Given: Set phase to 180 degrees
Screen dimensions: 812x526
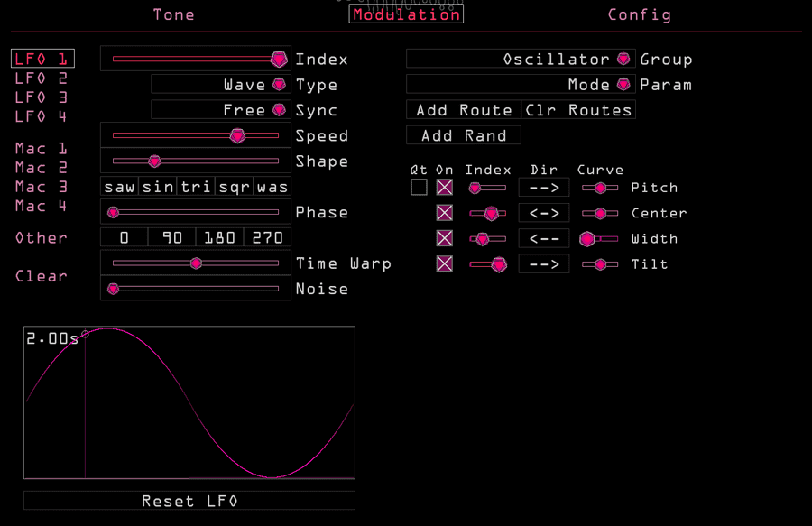Looking at the screenshot, I should (x=219, y=237).
